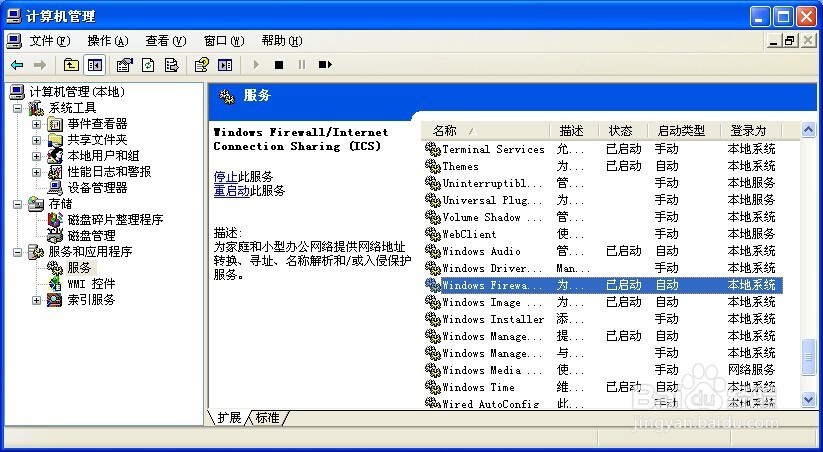Collapse the 服务和应用程序 node

(x=18, y=252)
